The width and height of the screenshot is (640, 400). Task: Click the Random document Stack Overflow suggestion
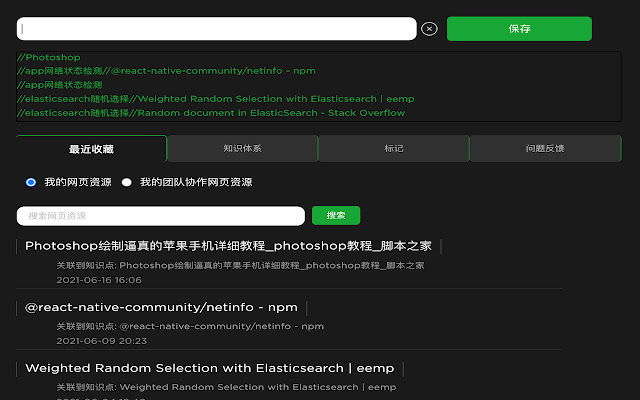coord(211,113)
